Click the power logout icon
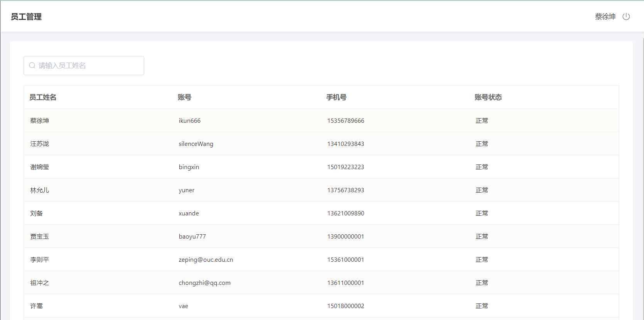Viewport: 644px width, 320px height. (x=626, y=17)
